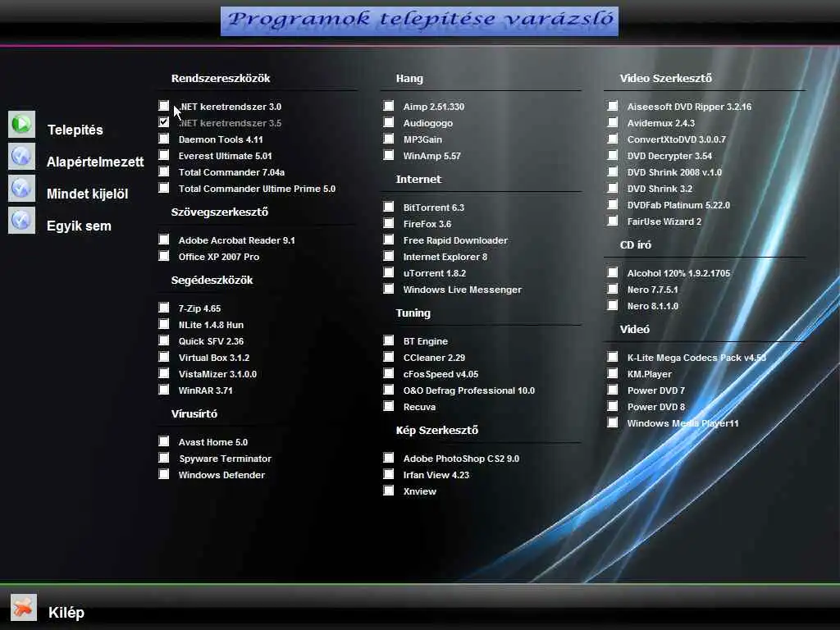
Task: Tick FairUse Wizard 2 checkbox
Action: [613, 221]
